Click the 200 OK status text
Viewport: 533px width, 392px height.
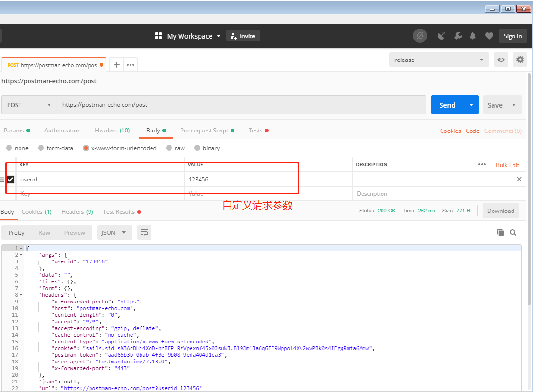[386, 211]
